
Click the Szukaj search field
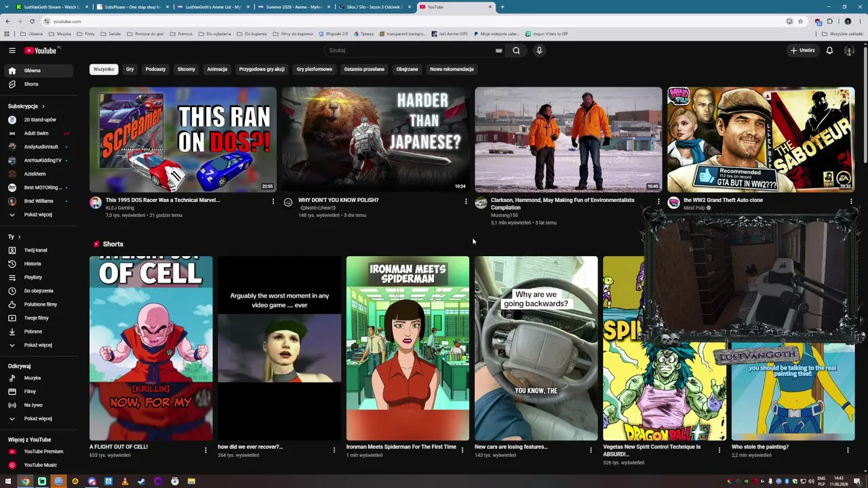pyautogui.click(x=414, y=50)
